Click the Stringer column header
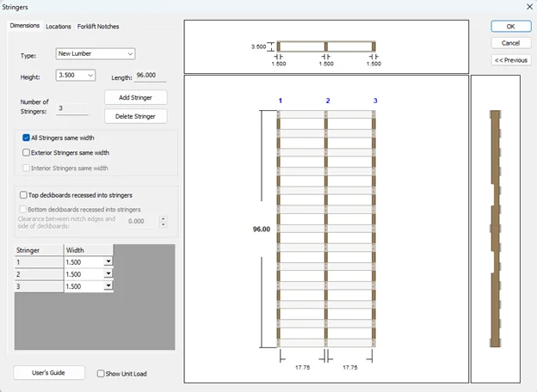 coord(39,250)
